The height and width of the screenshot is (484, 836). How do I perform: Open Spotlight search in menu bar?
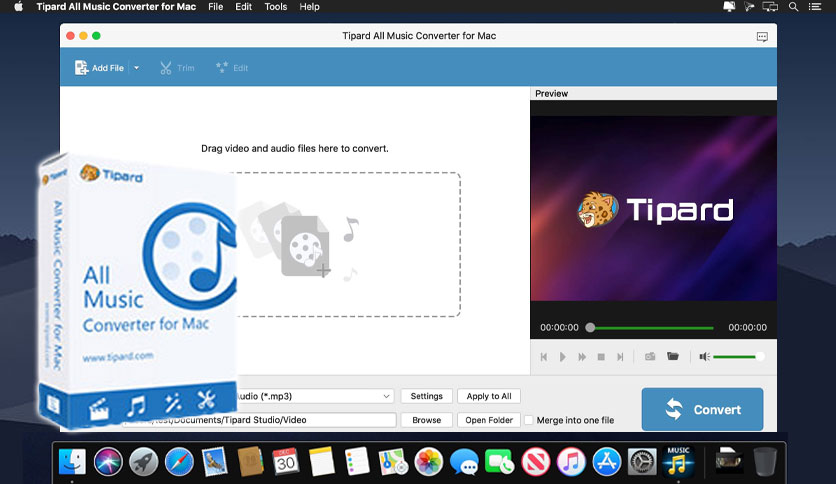(793, 7)
